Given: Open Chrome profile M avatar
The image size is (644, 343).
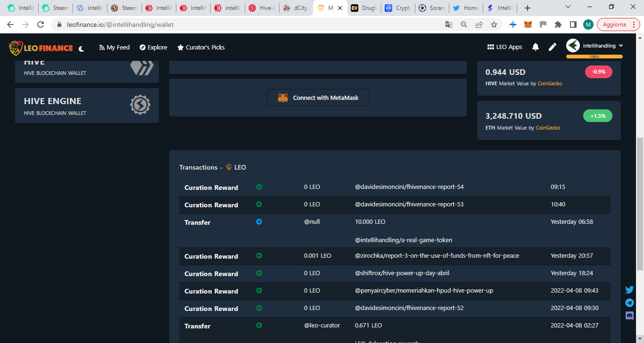Looking at the screenshot, I should (588, 24).
